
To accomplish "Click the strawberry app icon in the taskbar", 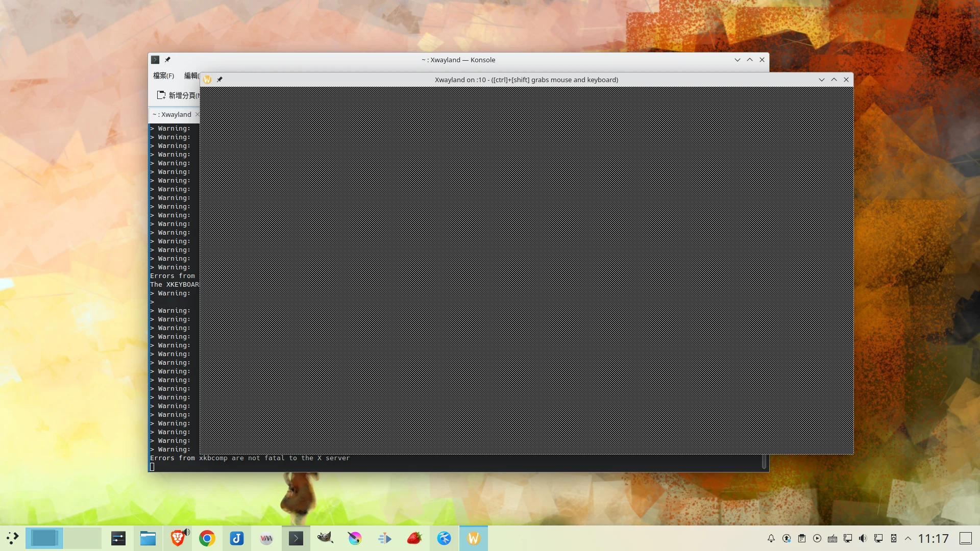I will click(414, 538).
